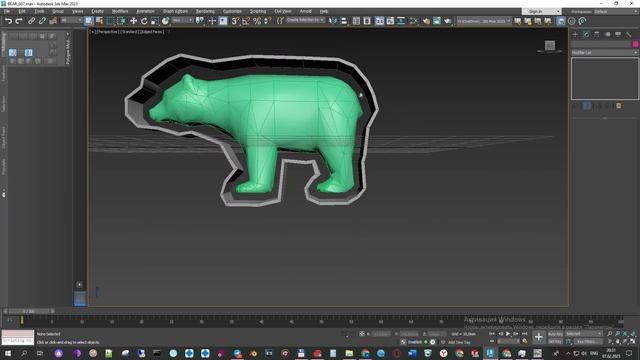The width and height of the screenshot is (640, 360).
Task: Open the Customize menu
Action: tap(232, 11)
